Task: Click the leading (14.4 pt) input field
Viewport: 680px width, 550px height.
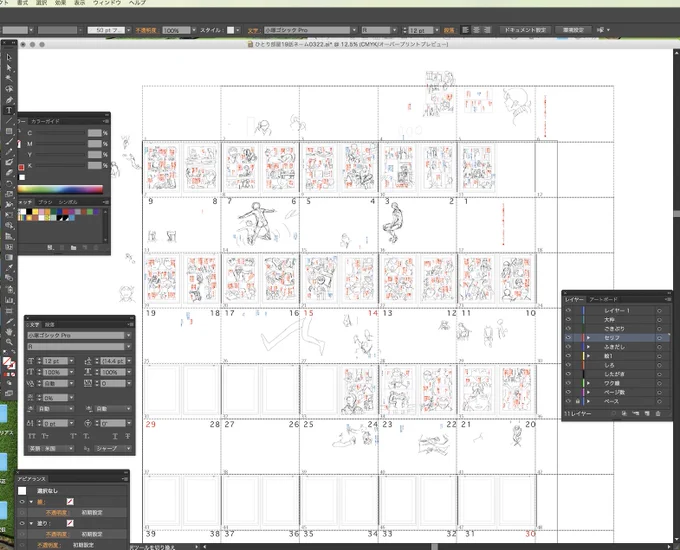Action: [112, 361]
